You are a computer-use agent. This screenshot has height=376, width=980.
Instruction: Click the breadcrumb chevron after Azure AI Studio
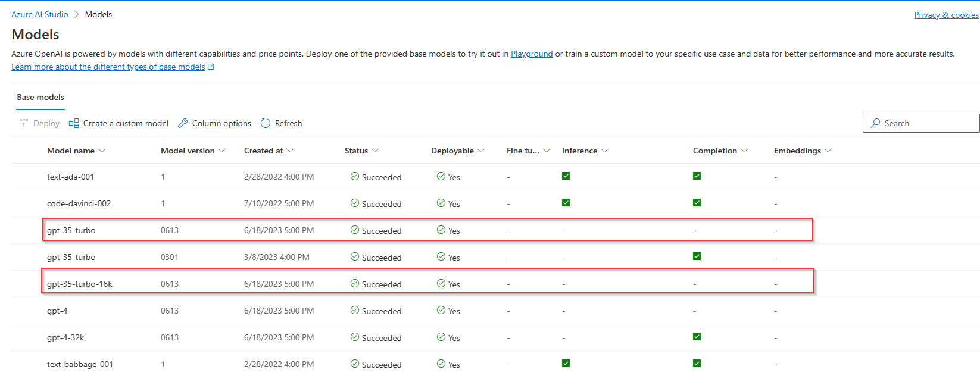tap(77, 14)
